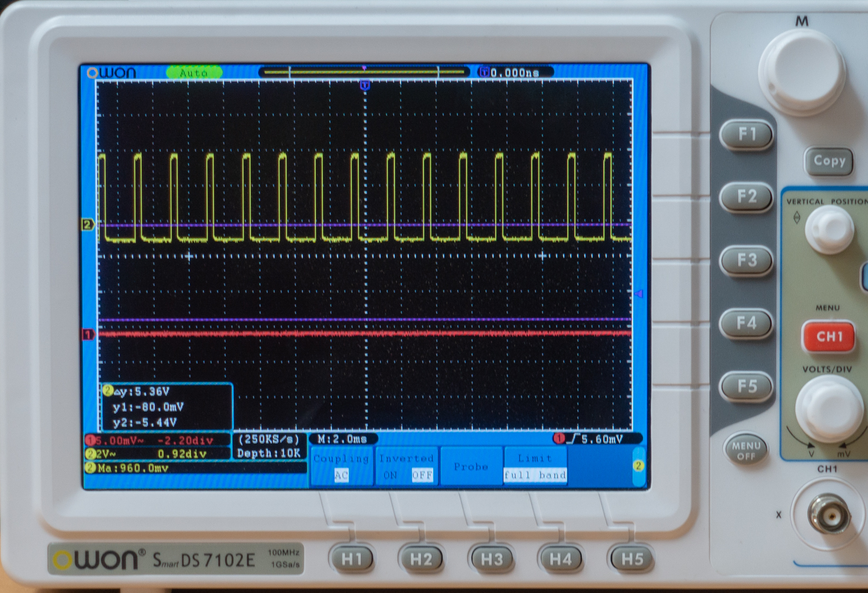868x593 pixels.
Task: Open the Probe menu option
Action: (471, 467)
